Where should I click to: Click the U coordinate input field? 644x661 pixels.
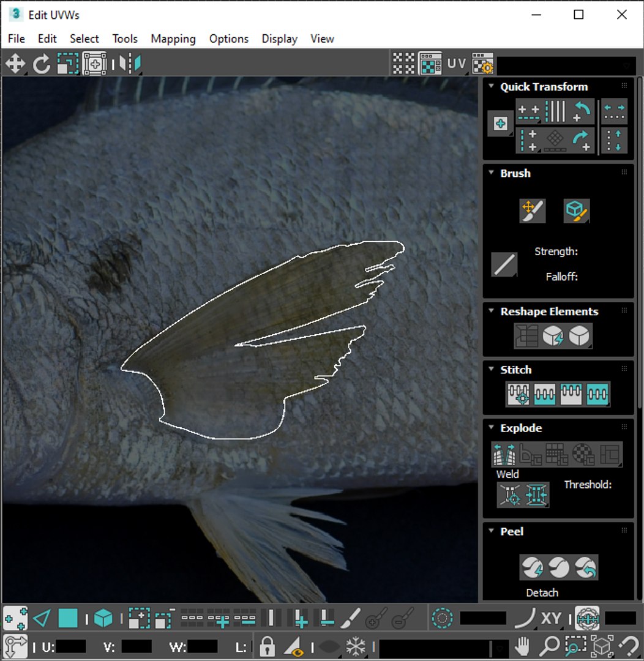[70, 647]
